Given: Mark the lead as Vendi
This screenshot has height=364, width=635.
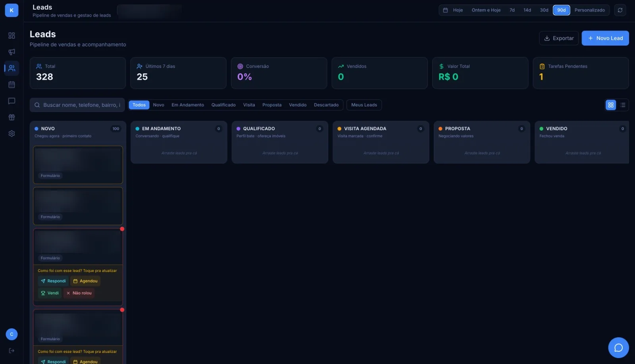Looking at the screenshot, I should pyautogui.click(x=50, y=293).
